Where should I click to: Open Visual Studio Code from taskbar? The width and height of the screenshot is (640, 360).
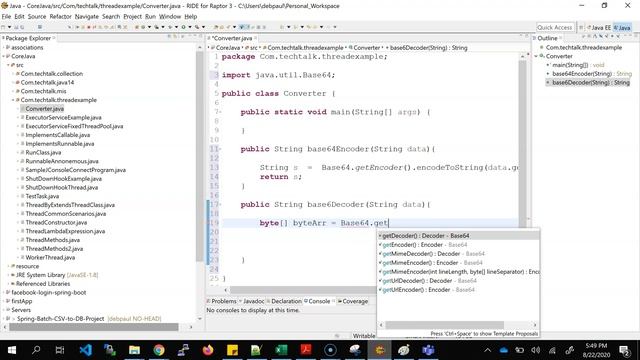85,350
